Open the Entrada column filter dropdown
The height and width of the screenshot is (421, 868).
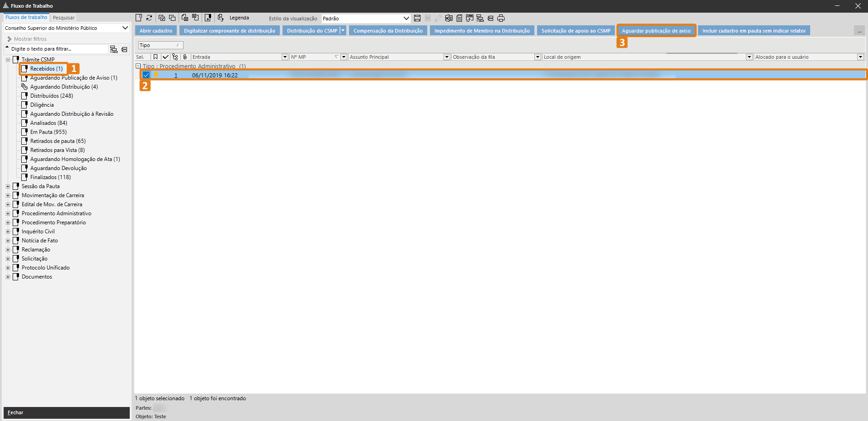[285, 57]
